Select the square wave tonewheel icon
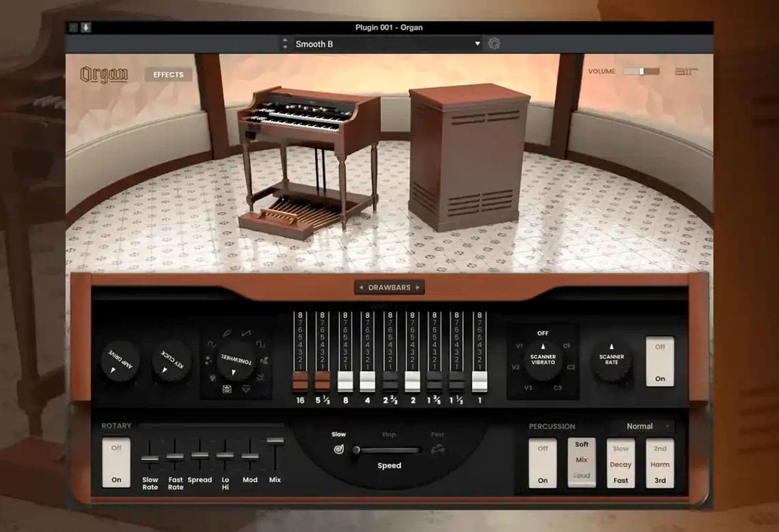Image resolution: width=779 pixels, height=532 pixels. (261, 343)
